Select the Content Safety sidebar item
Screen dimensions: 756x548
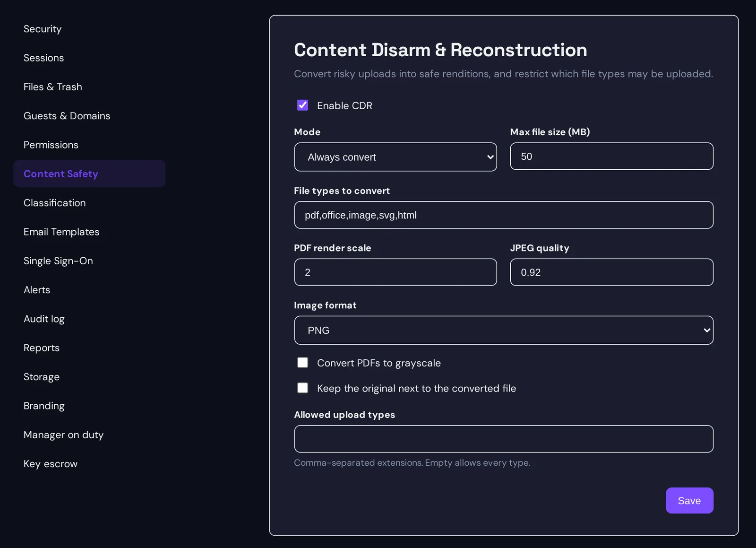[x=89, y=174]
